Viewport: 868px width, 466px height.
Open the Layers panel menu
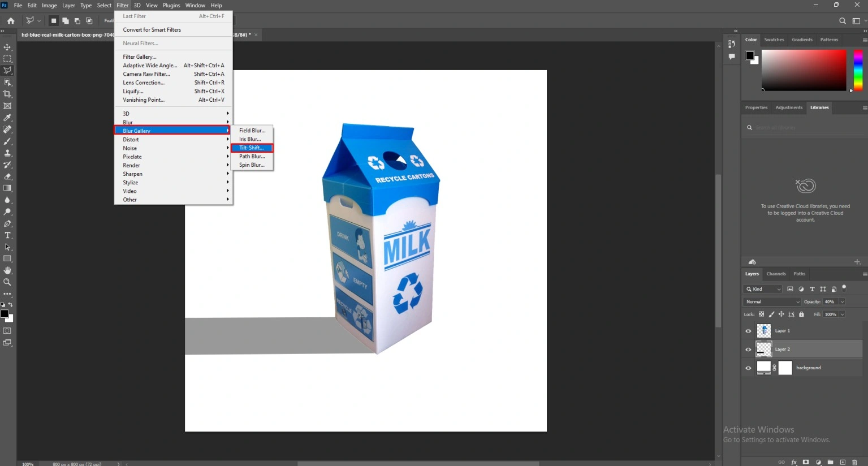(865, 274)
